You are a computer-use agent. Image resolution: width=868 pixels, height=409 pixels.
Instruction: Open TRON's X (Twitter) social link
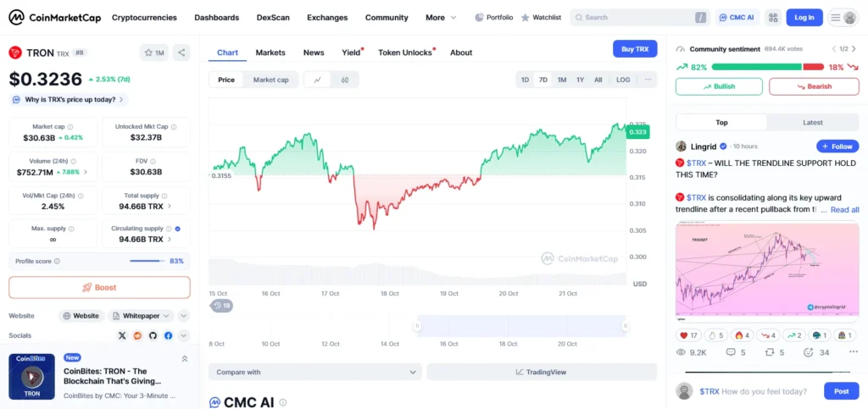coord(123,335)
